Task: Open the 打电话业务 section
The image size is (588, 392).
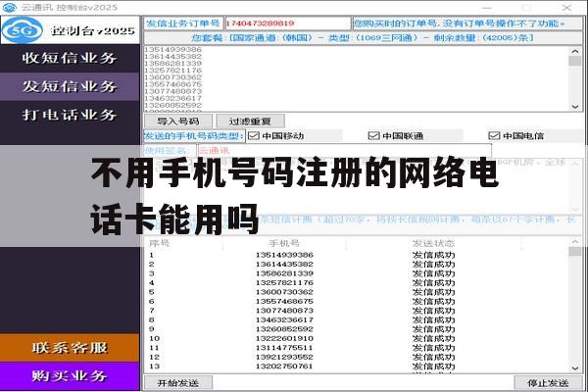Action: click(x=70, y=115)
